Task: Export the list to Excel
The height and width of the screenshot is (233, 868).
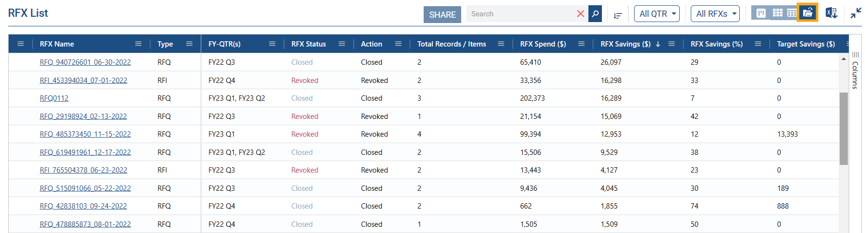Action: tap(831, 13)
